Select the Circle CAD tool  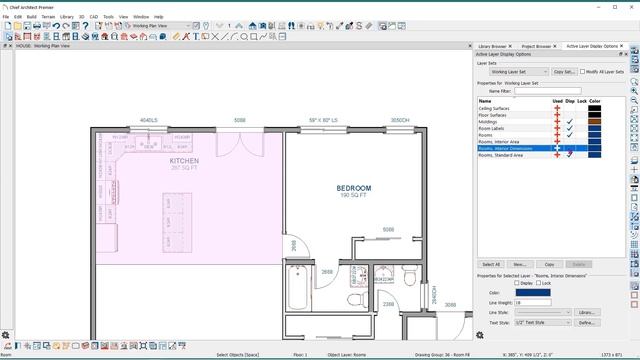pos(244,37)
